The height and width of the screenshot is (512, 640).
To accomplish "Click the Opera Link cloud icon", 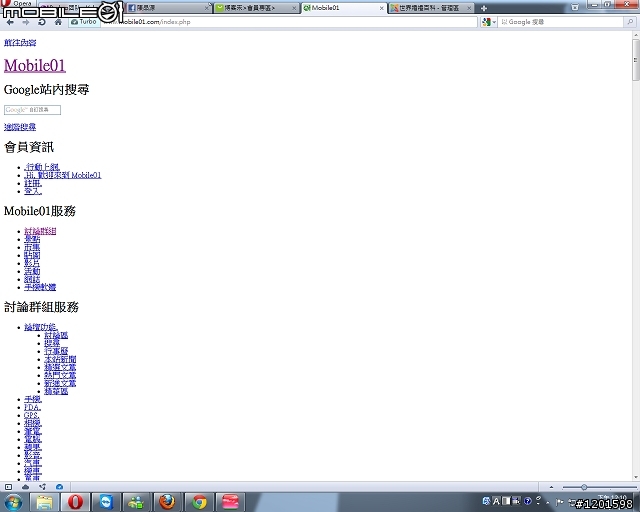I will click(x=25, y=487).
